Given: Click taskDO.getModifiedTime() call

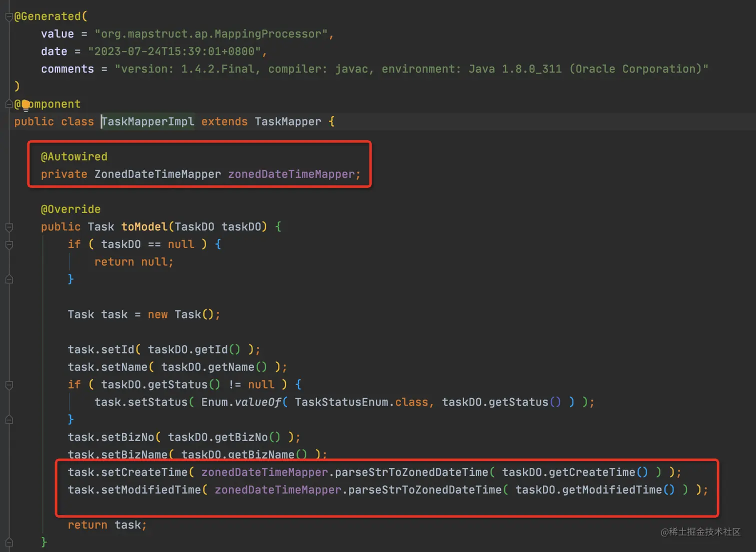Looking at the screenshot, I should pyautogui.click(x=595, y=489).
